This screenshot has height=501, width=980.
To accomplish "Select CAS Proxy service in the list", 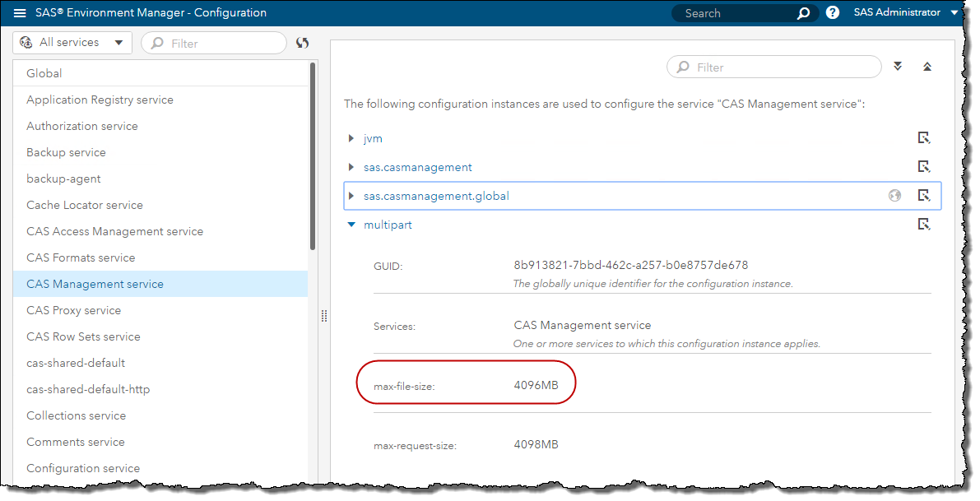I will coord(74,310).
